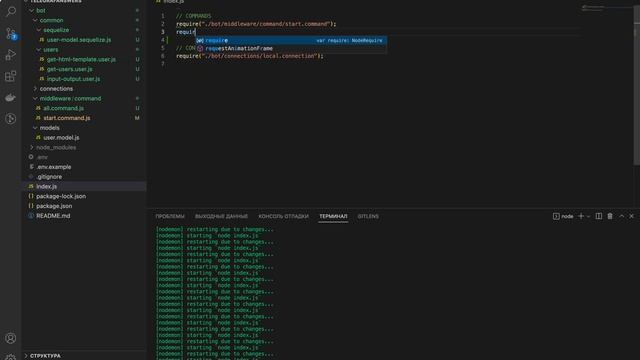Open get-html-template.user.js file
This screenshot has height=360, width=640.
[x=81, y=59]
